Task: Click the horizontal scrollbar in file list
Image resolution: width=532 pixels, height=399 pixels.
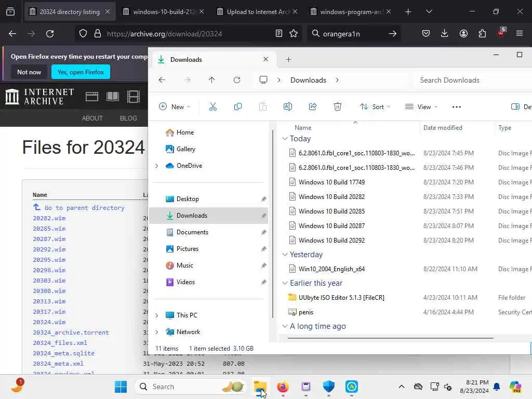Action: [390, 338]
